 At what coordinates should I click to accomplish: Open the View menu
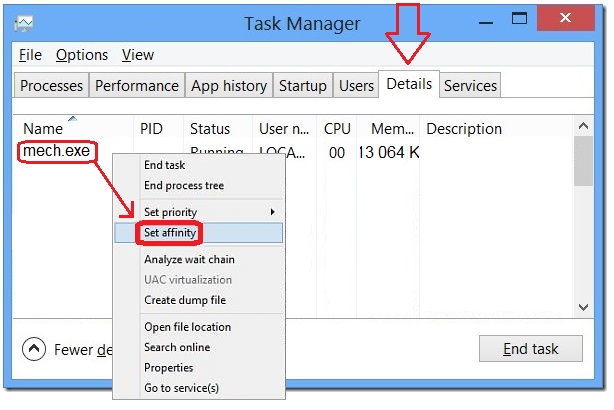click(138, 55)
